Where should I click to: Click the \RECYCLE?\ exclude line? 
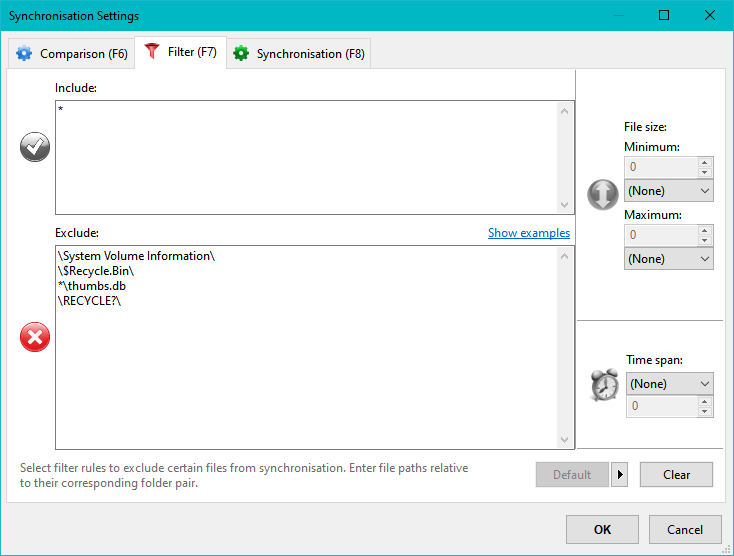tap(89, 301)
